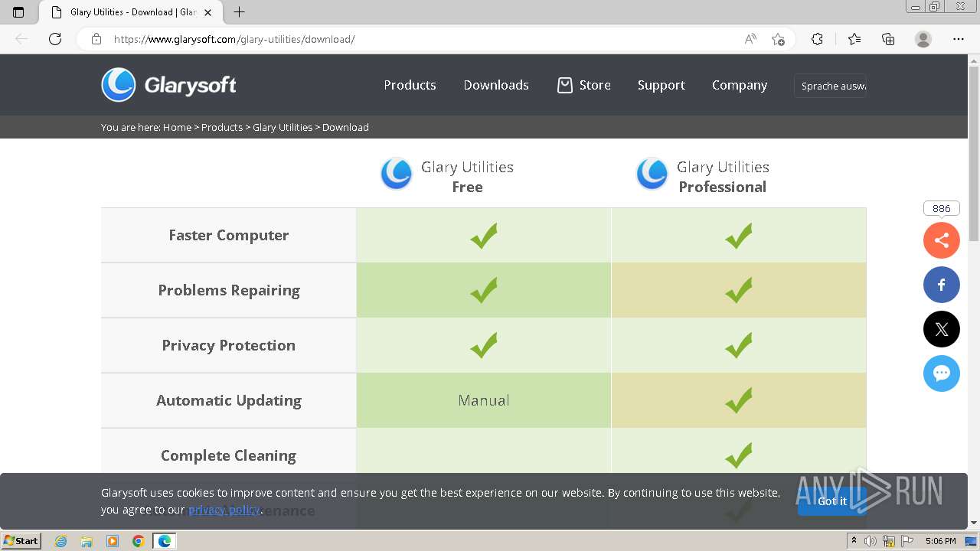Add this page to favorites

778,39
